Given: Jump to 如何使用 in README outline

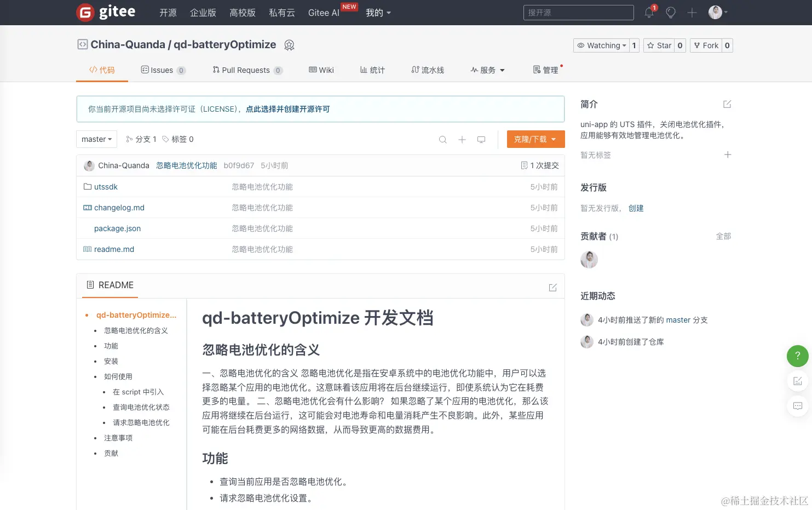Looking at the screenshot, I should click(x=118, y=377).
